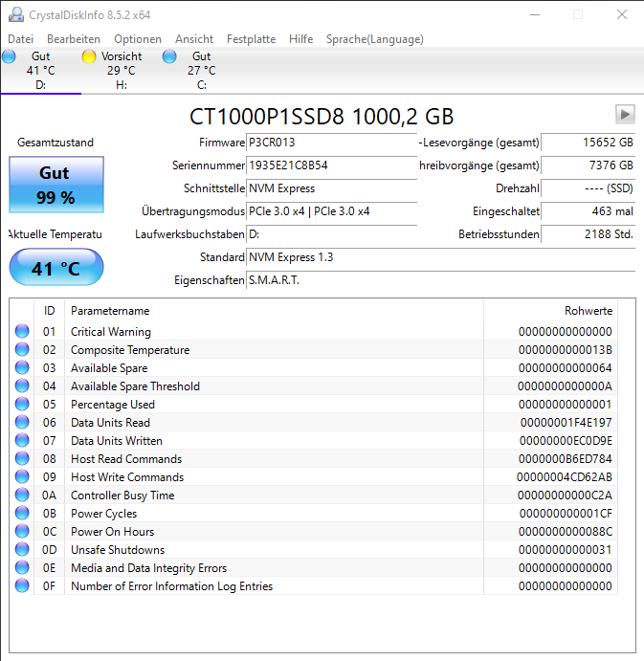Select the Data Units Written parameter name
This screenshot has height=661, width=644.
pyautogui.click(x=117, y=441)
